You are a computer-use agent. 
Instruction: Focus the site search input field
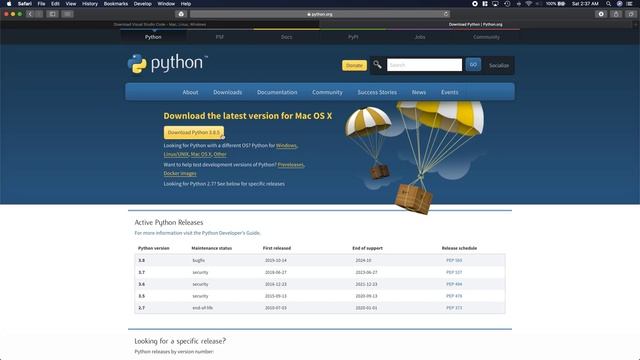tap(424, 65)
